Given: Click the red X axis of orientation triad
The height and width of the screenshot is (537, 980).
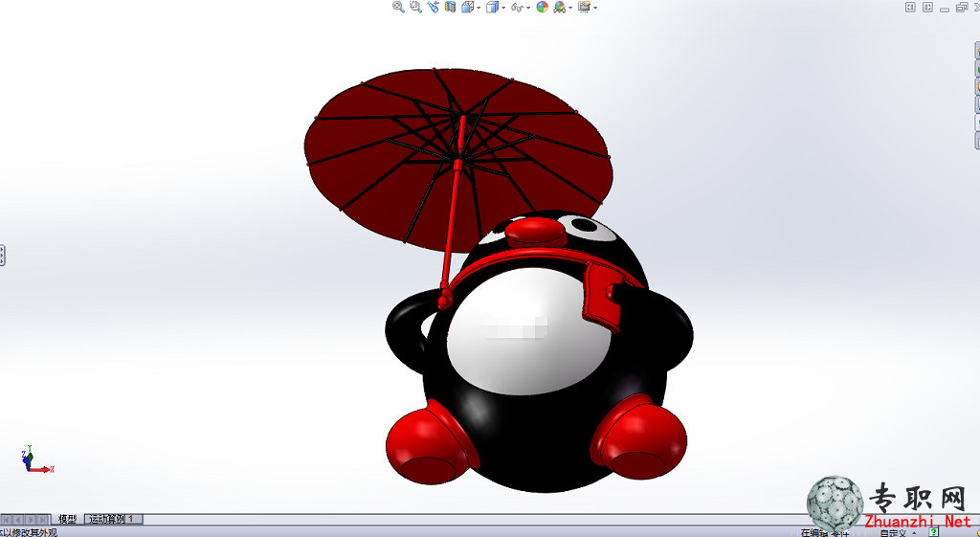Looking at the screenshot, I should click(x=42, y=469).
